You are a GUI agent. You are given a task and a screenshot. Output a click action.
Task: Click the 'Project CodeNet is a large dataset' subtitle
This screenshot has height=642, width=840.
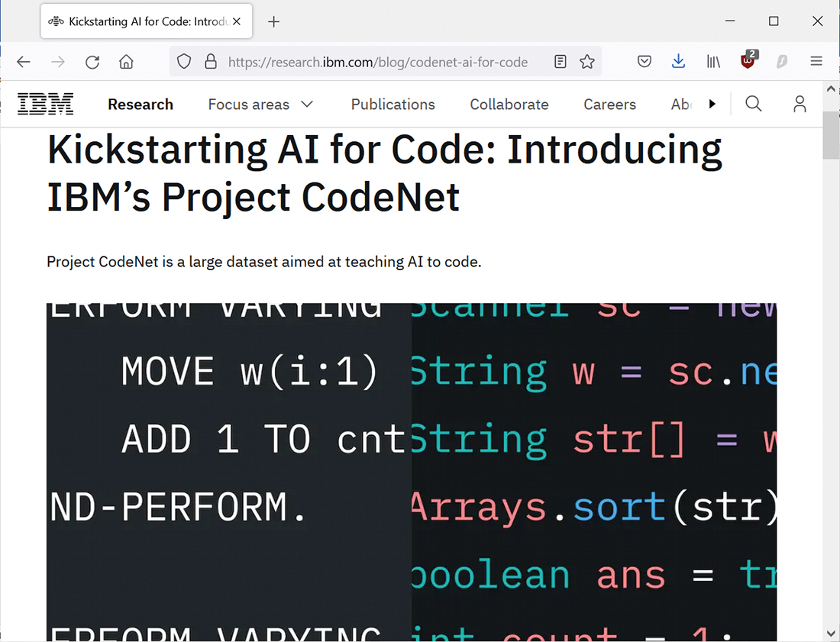(264, 262)
